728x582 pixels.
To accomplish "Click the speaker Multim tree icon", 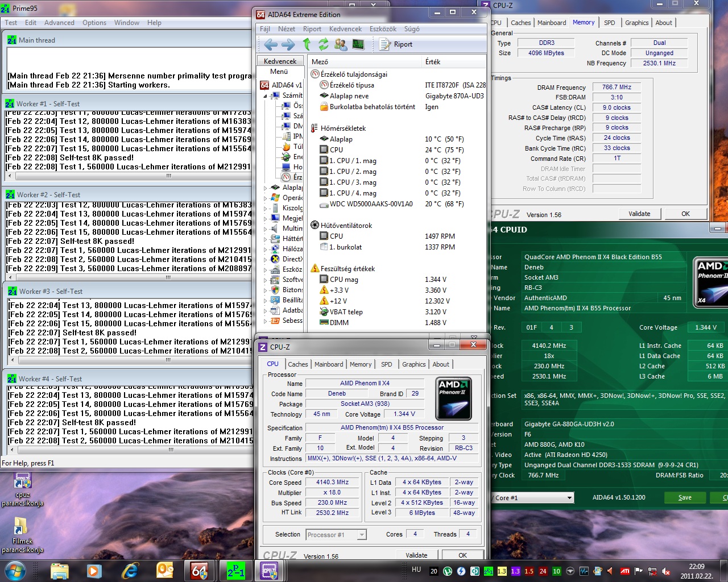I will 275,228.
